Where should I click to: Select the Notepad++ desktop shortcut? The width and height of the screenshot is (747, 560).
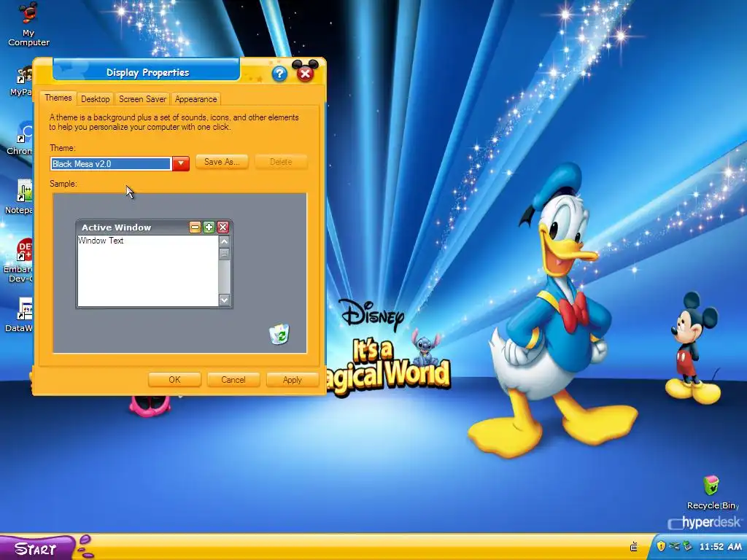(x=20, y=196)
